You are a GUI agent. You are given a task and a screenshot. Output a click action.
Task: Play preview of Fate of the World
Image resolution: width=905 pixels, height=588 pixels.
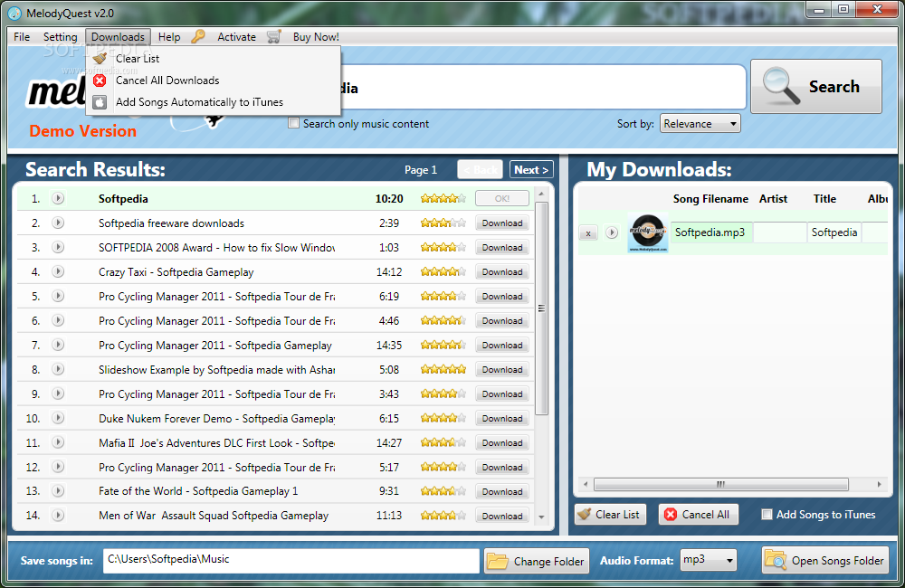[58, 491]
